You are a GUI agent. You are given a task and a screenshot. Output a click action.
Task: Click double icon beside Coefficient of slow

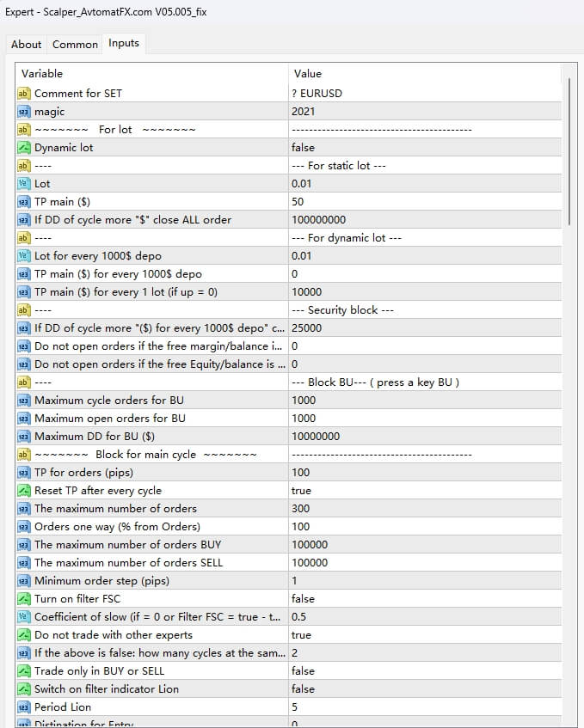coord(23,617)
